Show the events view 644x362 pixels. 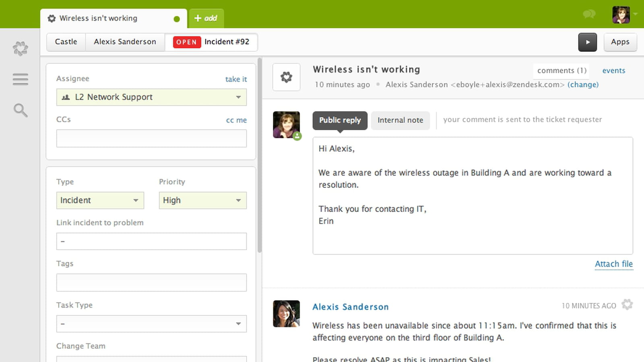tap(614, 70)
